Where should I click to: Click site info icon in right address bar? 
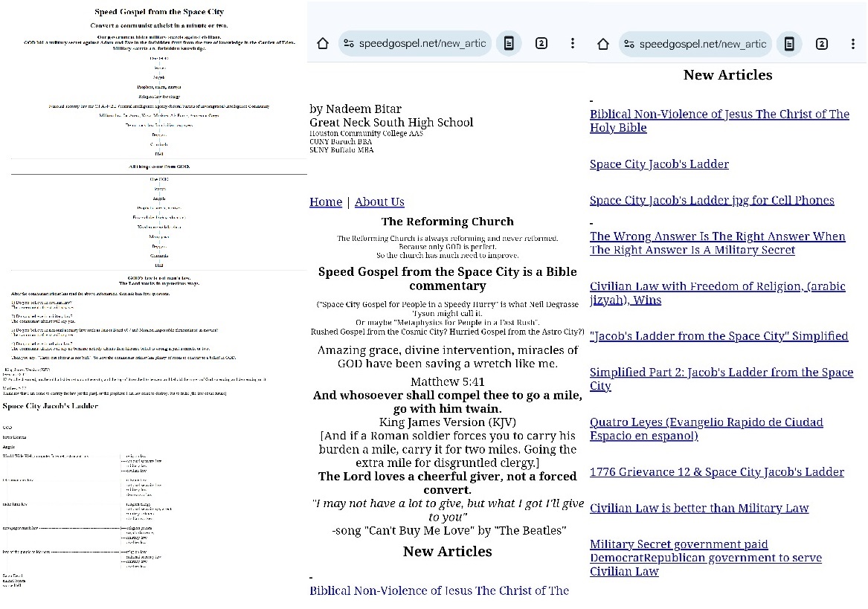(629, 44)
